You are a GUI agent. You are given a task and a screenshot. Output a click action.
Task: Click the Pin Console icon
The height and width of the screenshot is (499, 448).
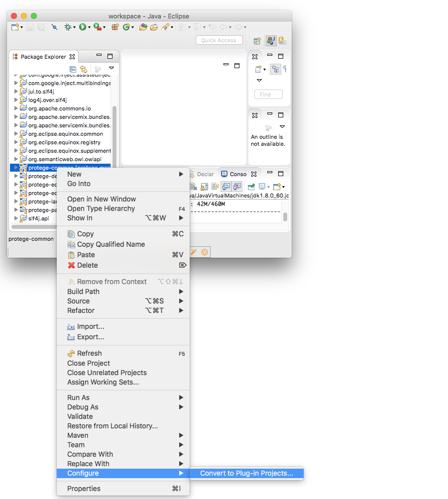pos(251,187)
